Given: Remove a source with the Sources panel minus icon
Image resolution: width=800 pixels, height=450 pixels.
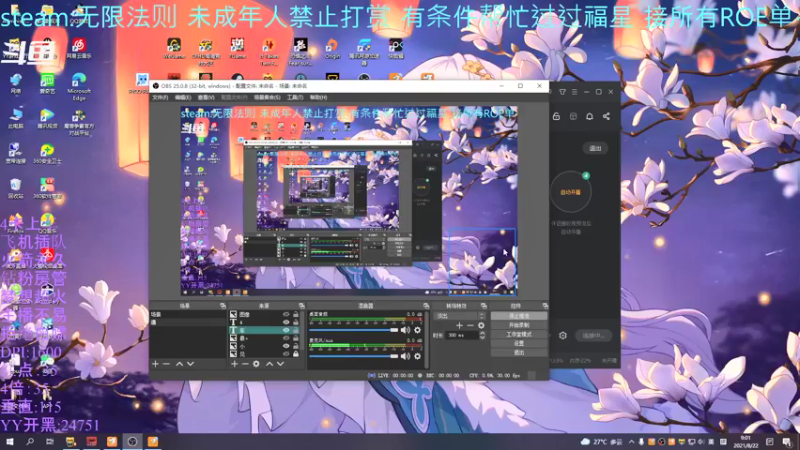Looking at the screenshot, I should click(245, 364).
